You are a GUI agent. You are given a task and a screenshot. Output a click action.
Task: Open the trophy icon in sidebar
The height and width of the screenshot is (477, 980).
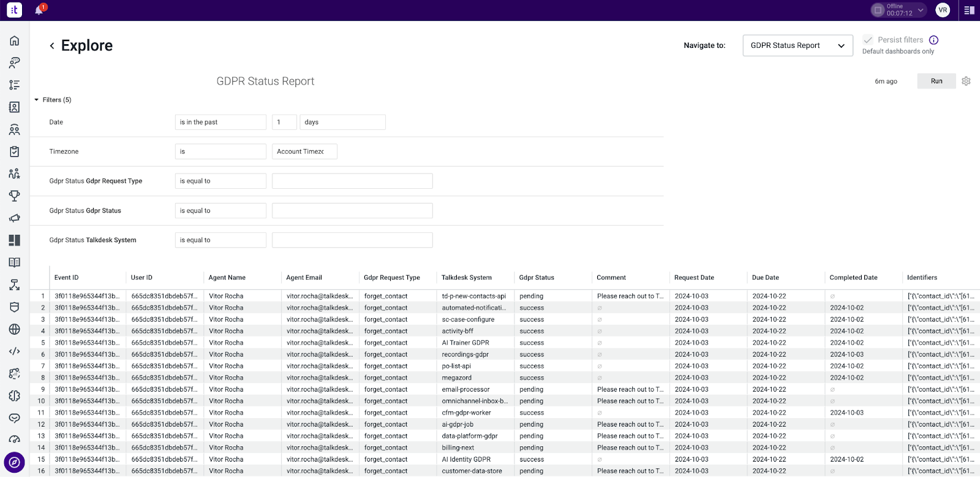pos(14,196)
